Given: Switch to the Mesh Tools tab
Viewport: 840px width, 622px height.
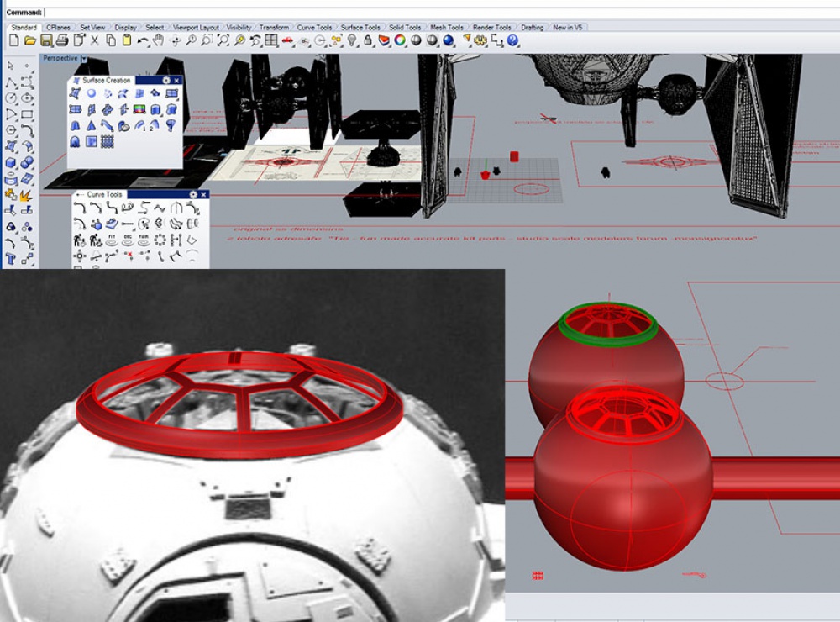Looking at the screenshot, I should click(x=447, y=28).
